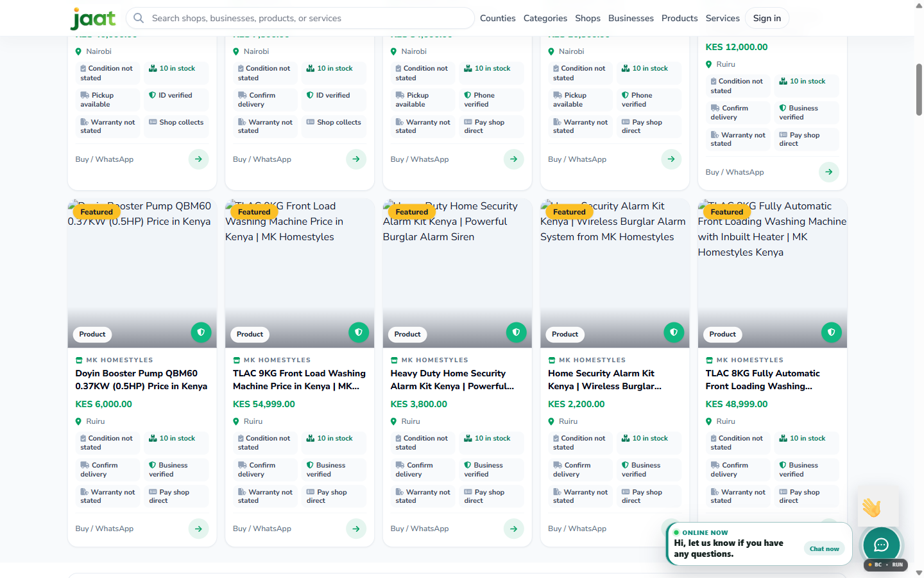Image resolution: width=924 pixels, height=578 pixels.
Task: Click location pin on TLAC 9KG Front Load card
Action: [237, 421]
